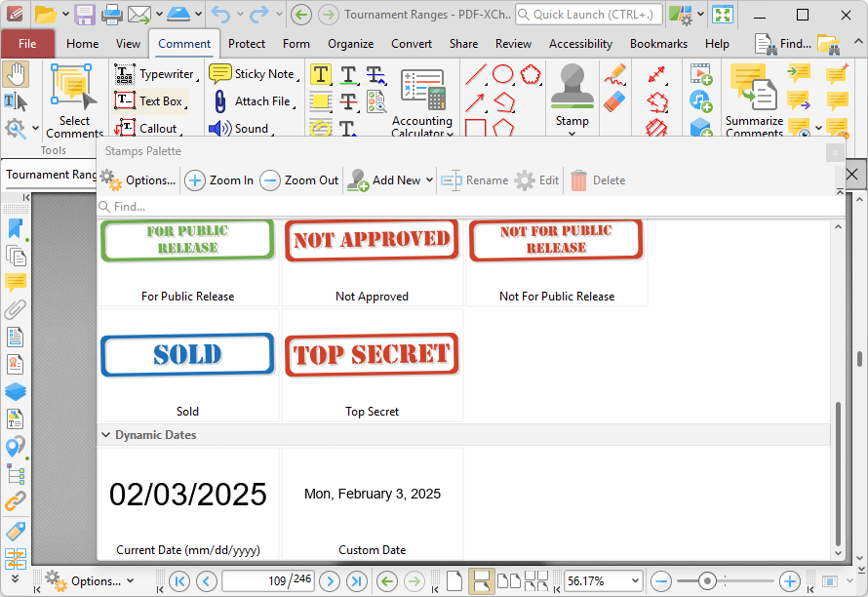This screenshot has height=597, width=868.
Task: Pick the Typewriter tool
Action: tap(154, 74)
